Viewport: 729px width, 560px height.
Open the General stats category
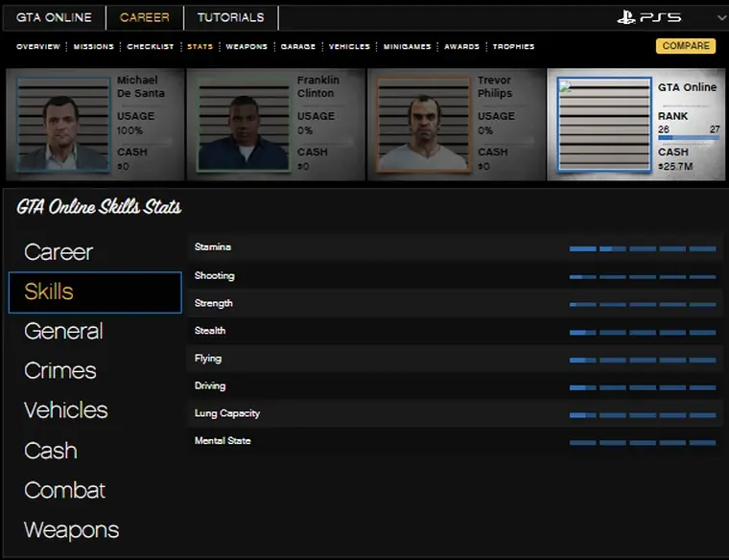(x=63, y=331)
